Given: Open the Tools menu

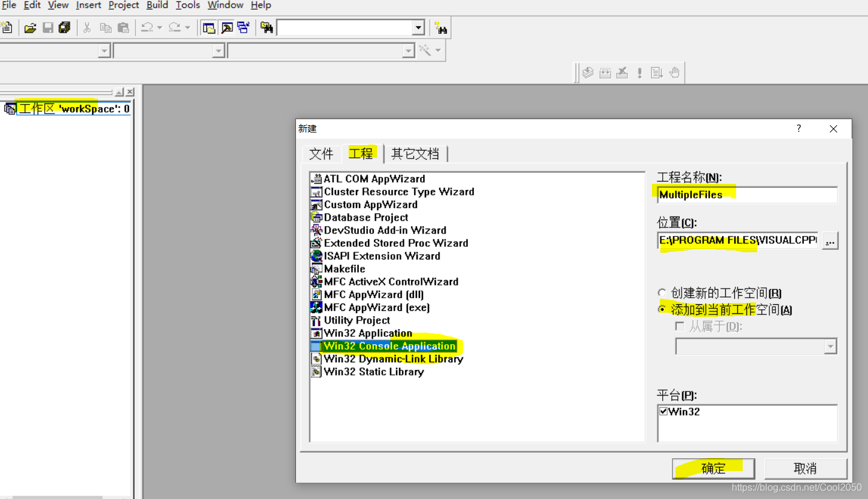Looking at the screenshot, I should tap(188, 5).
